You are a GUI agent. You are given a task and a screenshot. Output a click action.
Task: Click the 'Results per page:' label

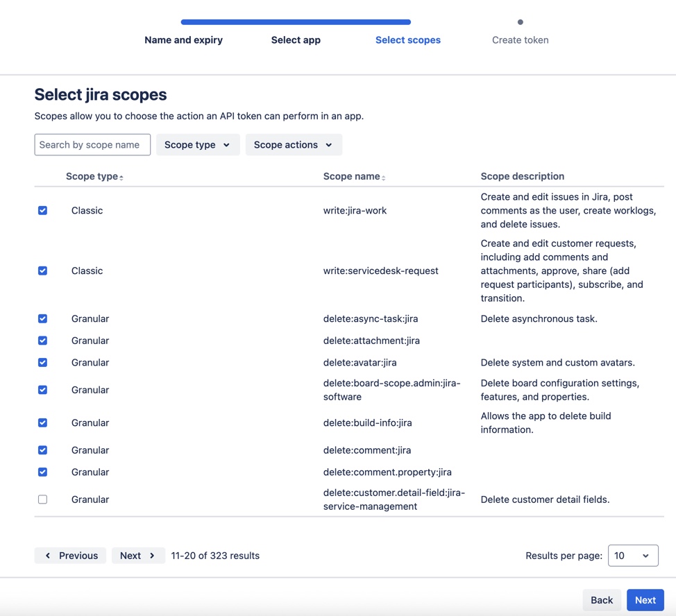point(564,556)
